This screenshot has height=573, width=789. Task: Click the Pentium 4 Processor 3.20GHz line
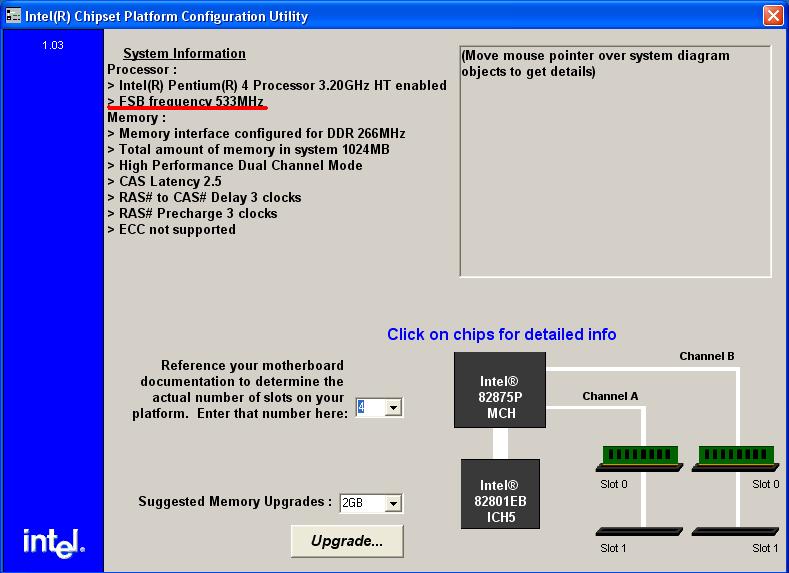tap(277, 85)
